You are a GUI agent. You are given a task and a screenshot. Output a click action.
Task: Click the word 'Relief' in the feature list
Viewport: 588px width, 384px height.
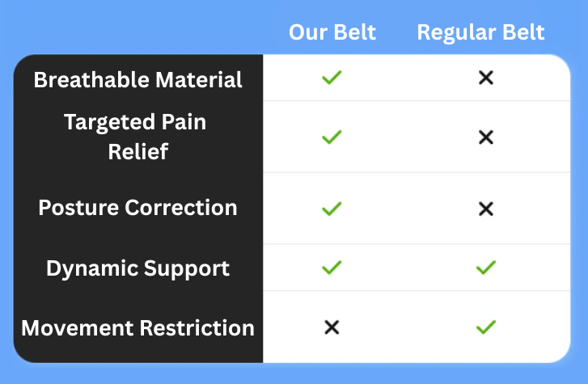click(137, 150)
